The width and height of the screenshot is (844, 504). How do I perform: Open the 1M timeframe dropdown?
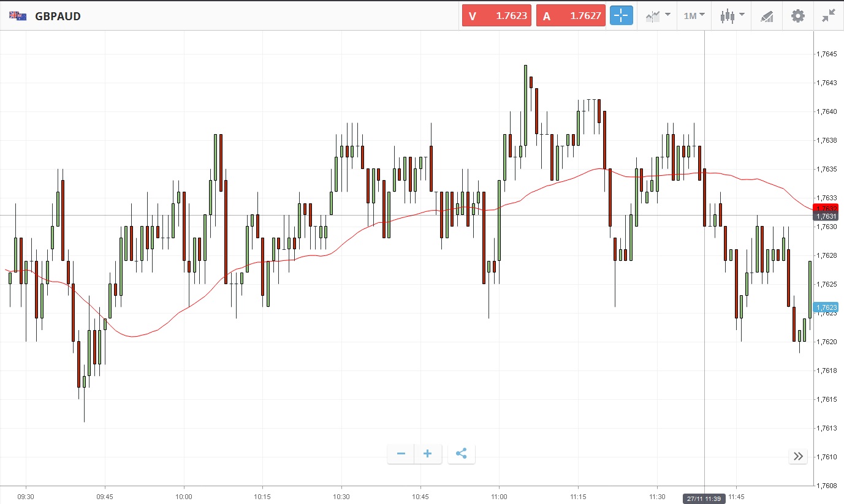(x=694, y=16)
